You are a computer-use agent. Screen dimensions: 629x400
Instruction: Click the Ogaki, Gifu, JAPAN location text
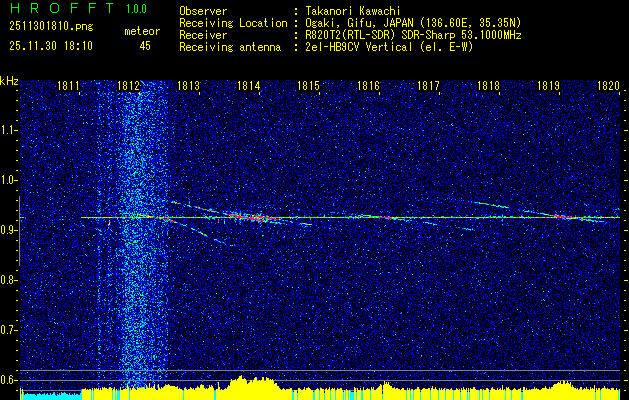click(413, 23)
